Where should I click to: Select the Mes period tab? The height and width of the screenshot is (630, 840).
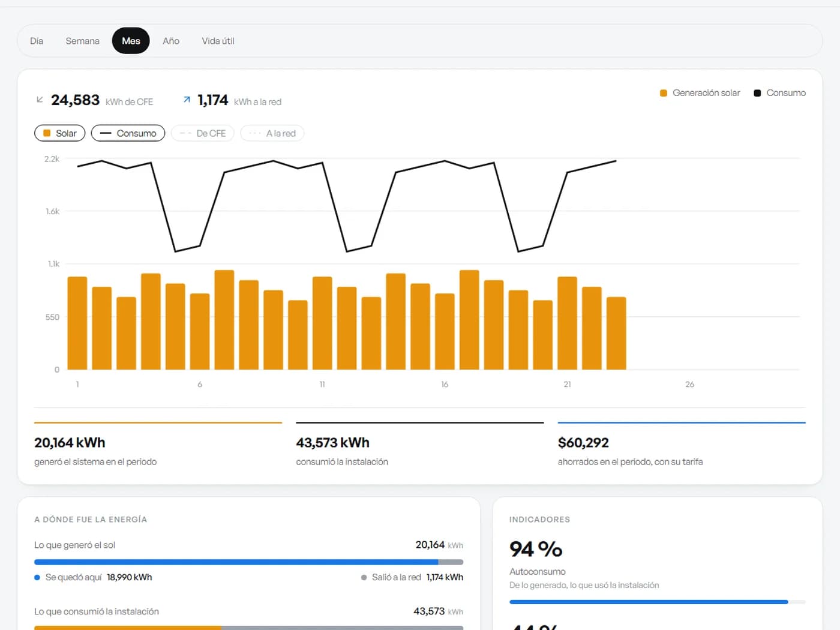[x=131, y=41]
